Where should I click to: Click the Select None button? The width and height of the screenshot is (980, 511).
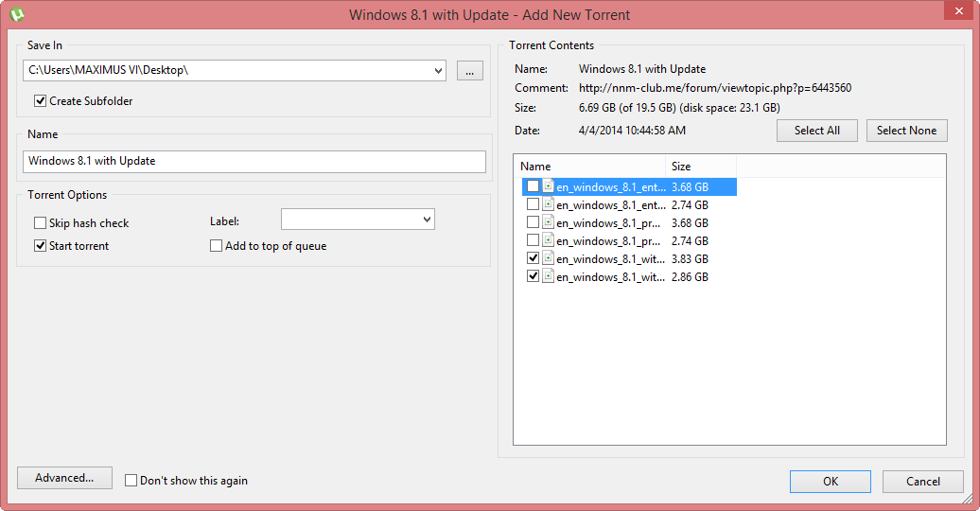click(x=906, y=130)
